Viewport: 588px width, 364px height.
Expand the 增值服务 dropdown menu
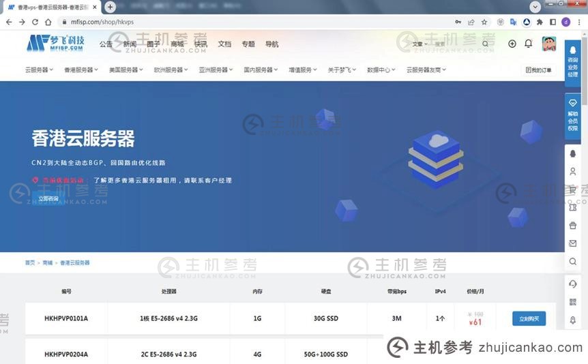pos(303,70)
